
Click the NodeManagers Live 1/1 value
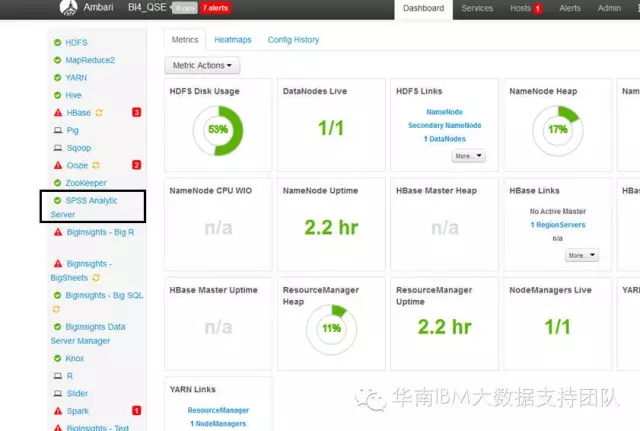558,327
